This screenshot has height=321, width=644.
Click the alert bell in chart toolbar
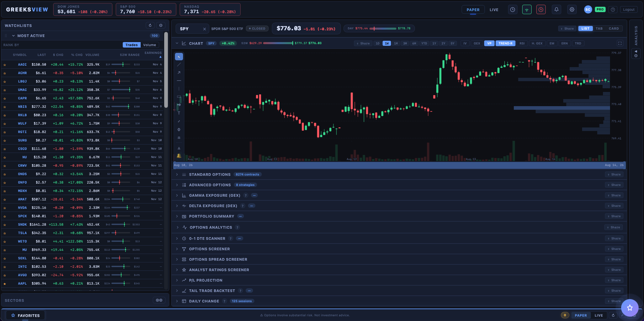pyautogui.click(x=179, y=156)
